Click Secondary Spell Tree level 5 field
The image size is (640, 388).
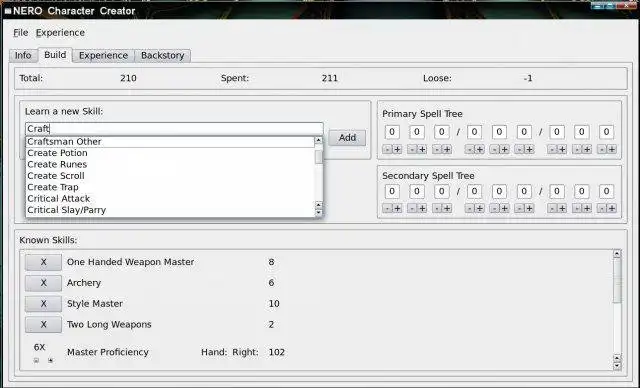click(x=499, y=191)
